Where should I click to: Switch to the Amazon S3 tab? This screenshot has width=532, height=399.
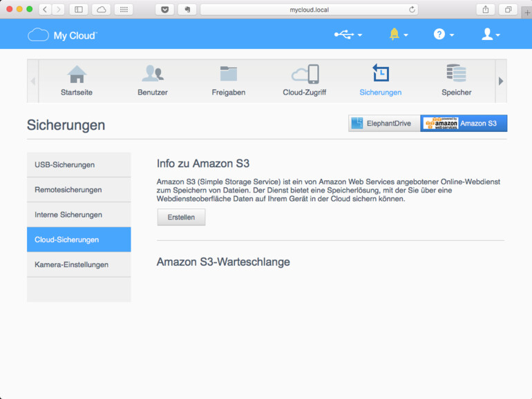pos(464,123)
